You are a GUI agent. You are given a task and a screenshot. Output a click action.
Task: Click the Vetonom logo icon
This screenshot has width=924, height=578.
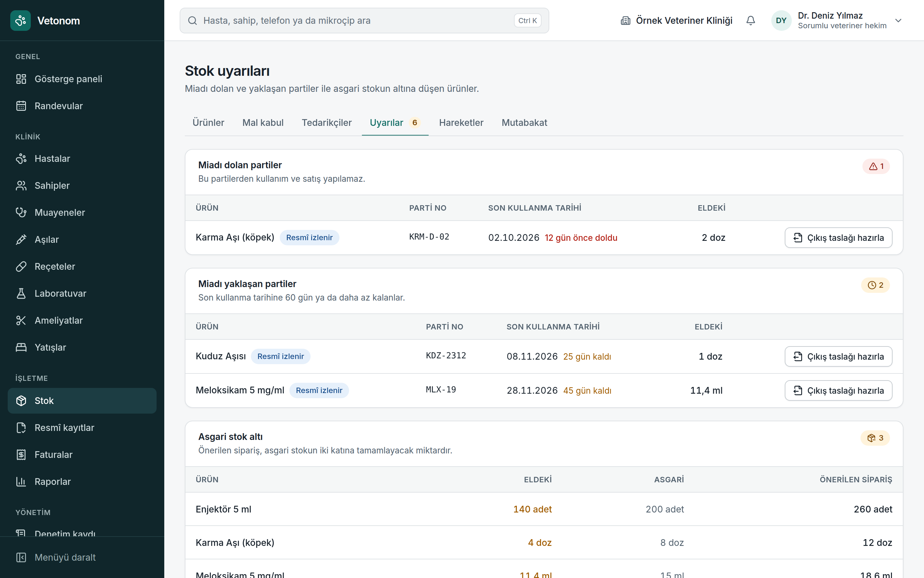click(21, 21)
